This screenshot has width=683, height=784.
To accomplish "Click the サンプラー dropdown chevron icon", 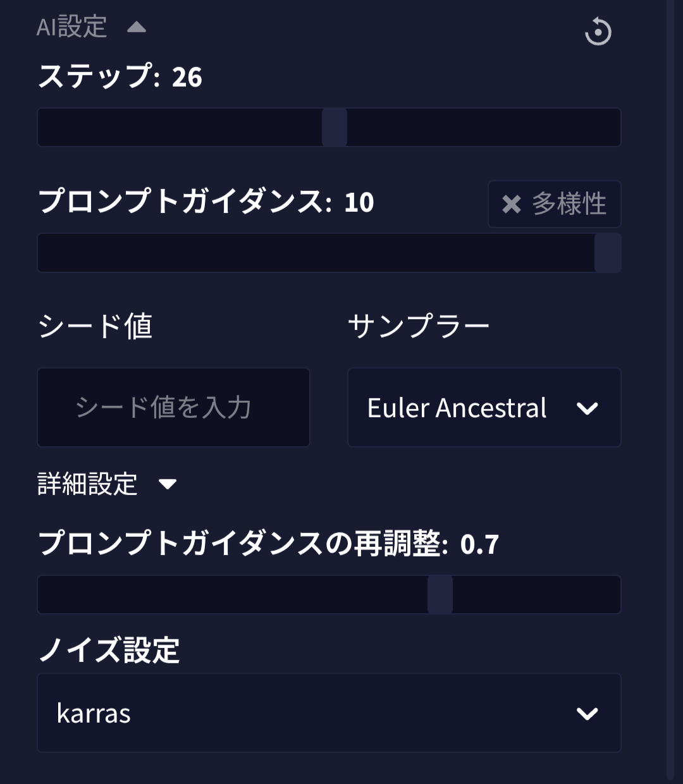I will click(x=587, y=408).
